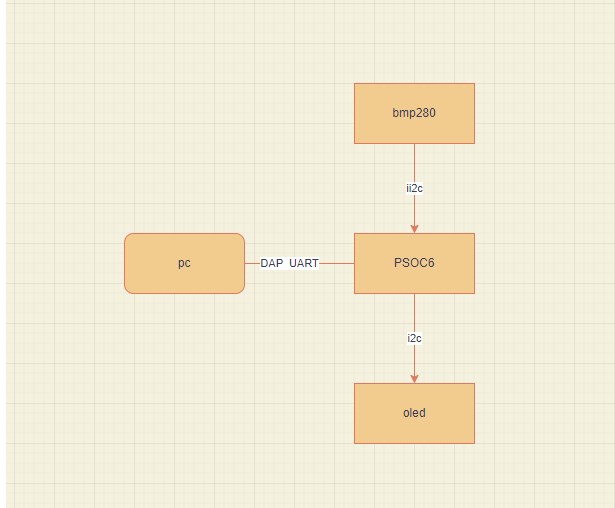The width and height of the screenshot is (615, 508).
Task: Click the DAP UART connector label
Action: (x=289, y=263)
